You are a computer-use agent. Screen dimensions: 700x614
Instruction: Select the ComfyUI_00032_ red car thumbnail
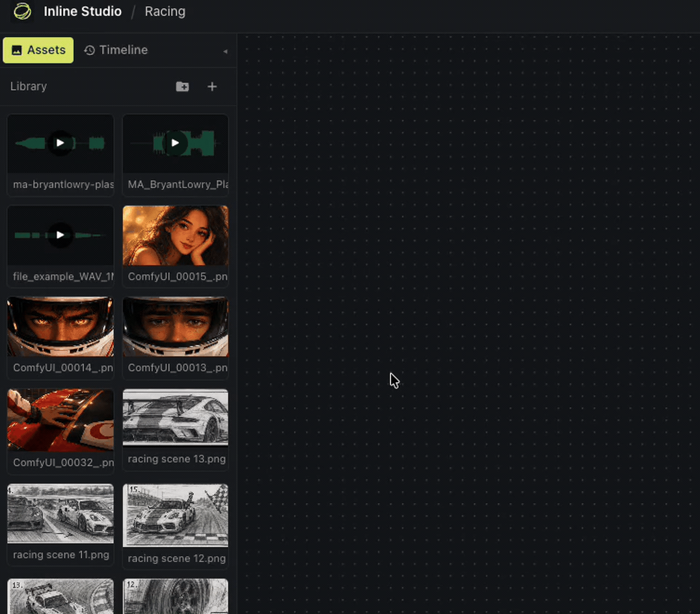tap(61, 420)
